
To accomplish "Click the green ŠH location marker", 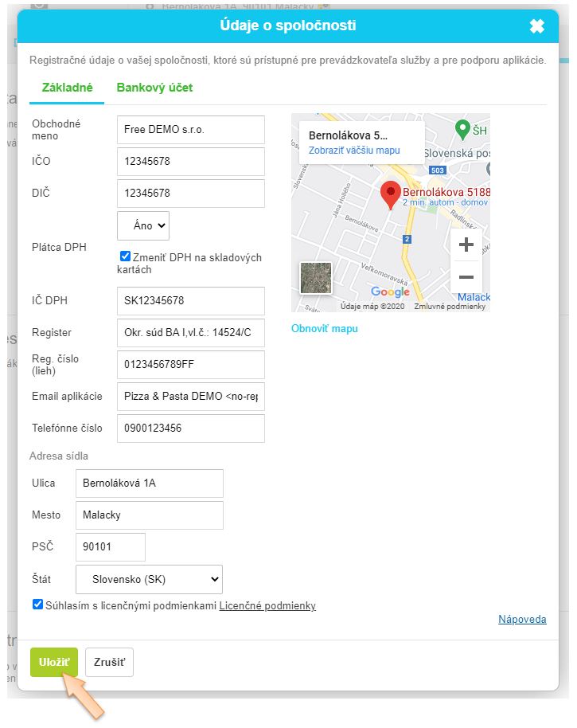I will tap(462, 128).
